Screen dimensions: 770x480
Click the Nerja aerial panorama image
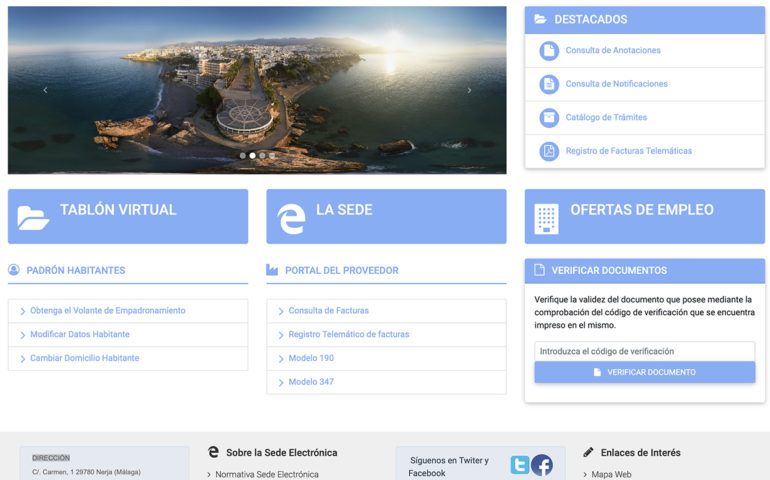[257, 90]
